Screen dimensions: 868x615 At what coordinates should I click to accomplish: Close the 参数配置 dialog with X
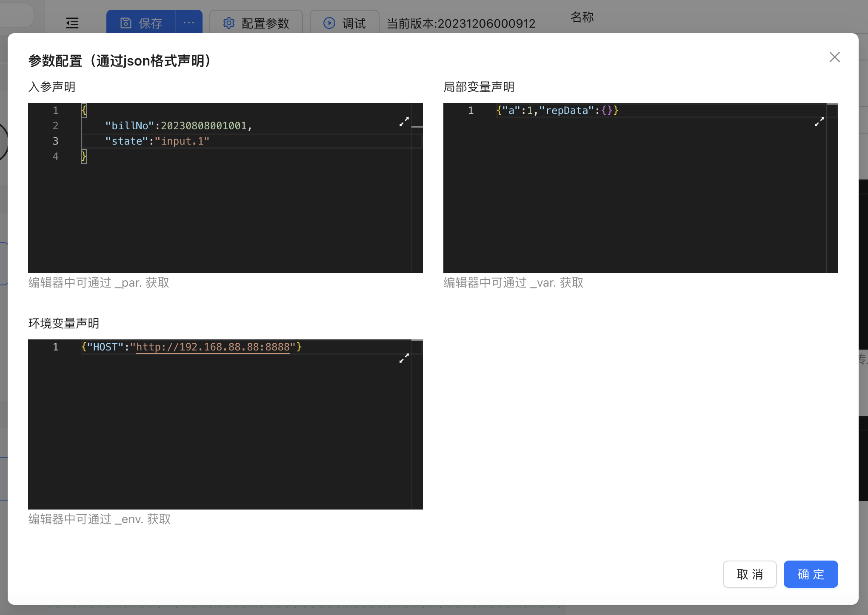point(834,57)
